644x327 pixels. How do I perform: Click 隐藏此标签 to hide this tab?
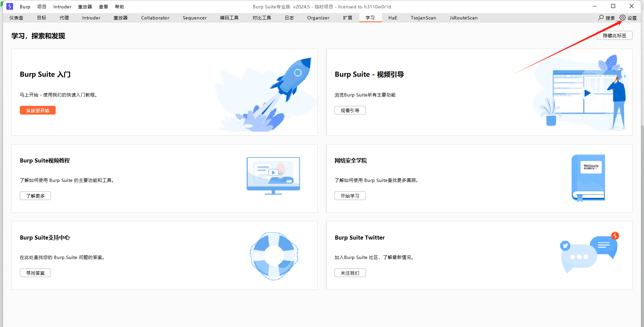pyautogui.click(x=614, y=35)
